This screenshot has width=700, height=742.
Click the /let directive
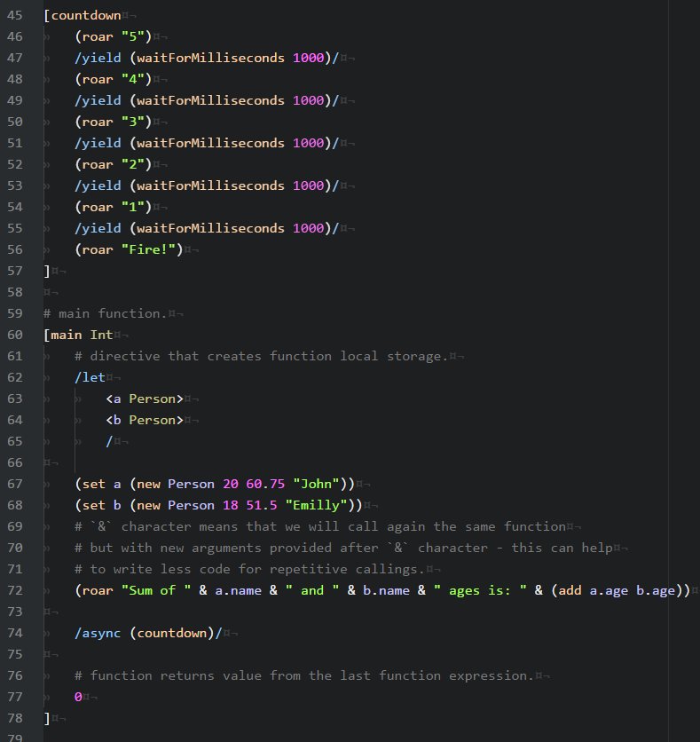(x=90, y=377)
